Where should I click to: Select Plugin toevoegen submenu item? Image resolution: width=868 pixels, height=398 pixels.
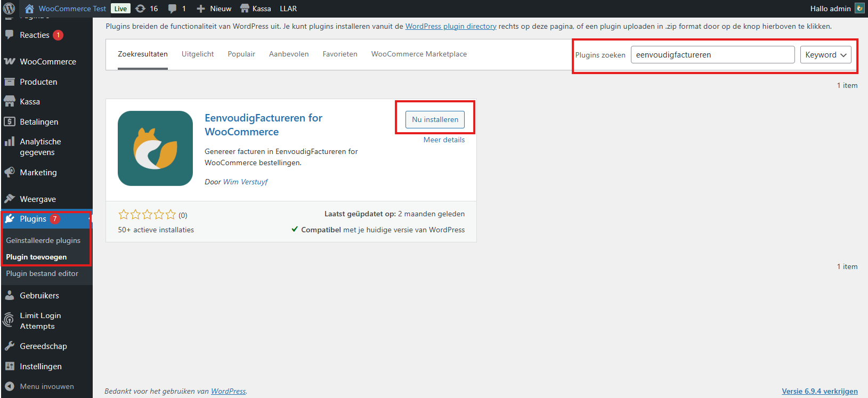(36, 257)
